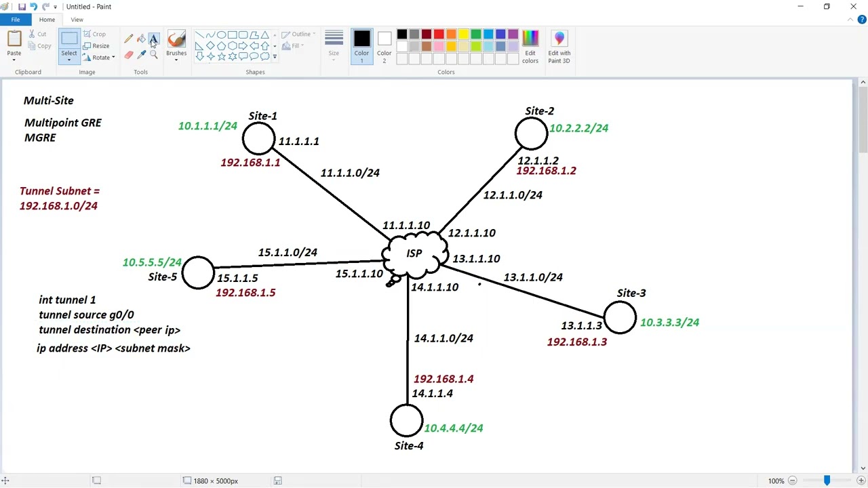Image resolution: width=868 pixels, height=488 pixels.
Task: Choose the Diamond shape
Action: pyautogui.click(x=211, y=45)
